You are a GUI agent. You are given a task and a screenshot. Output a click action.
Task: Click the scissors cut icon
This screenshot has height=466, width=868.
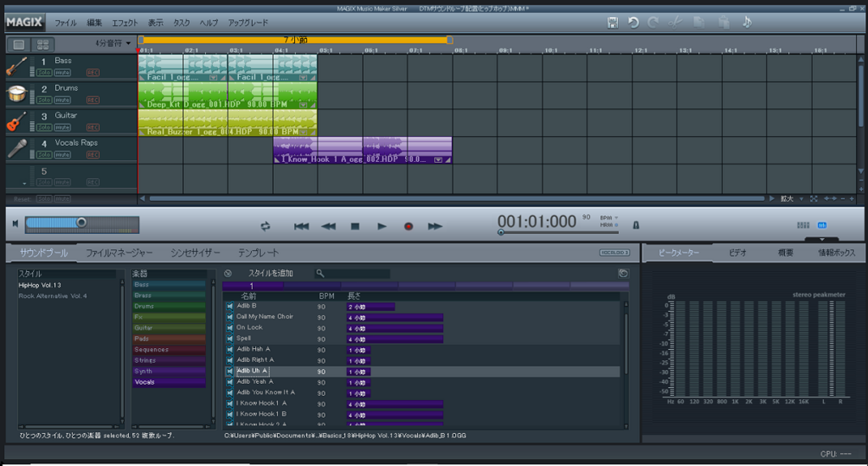[675, 23]
